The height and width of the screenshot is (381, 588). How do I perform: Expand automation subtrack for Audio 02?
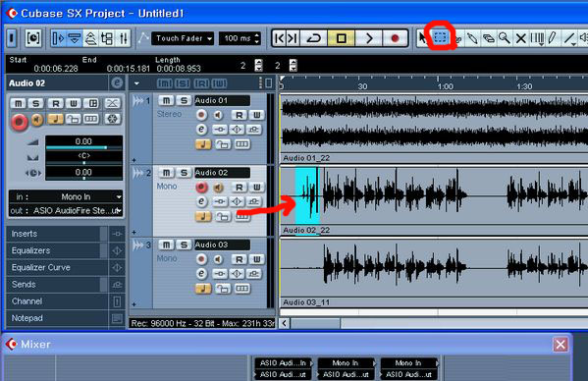coord(134,232)
